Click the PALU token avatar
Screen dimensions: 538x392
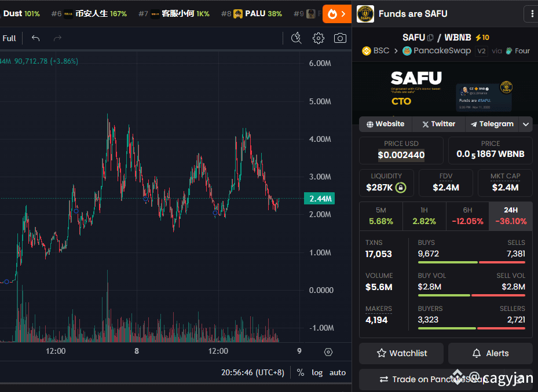tap(238, 14)
